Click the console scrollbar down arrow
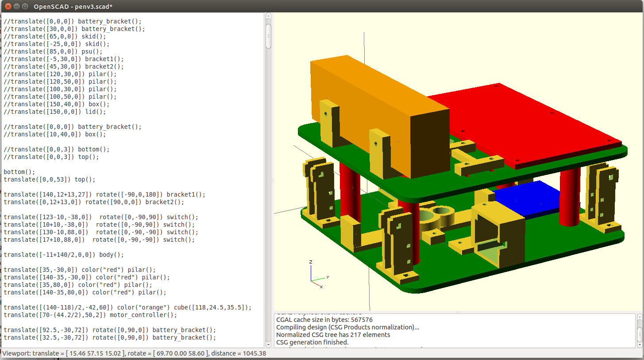This screenshot has width=644, height=360. (x=640, y=344)
